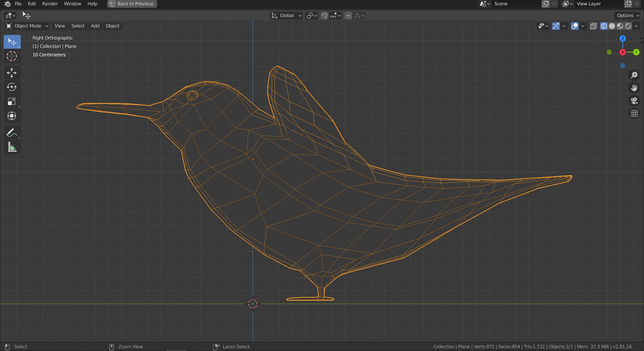This screenshot has width=644, height=351.
Task: Select the Select Box tool
Action: pos(12,42)
